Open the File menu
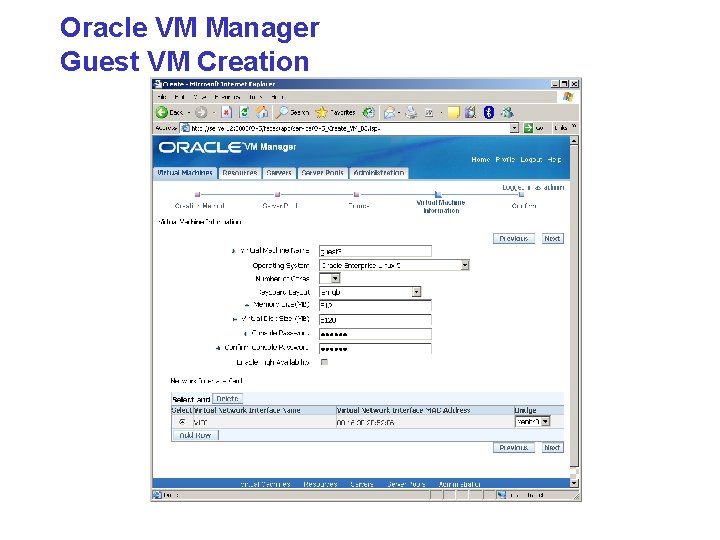This screenshot has height=540, width=720. pyautogui.click(x=162, y=97)
